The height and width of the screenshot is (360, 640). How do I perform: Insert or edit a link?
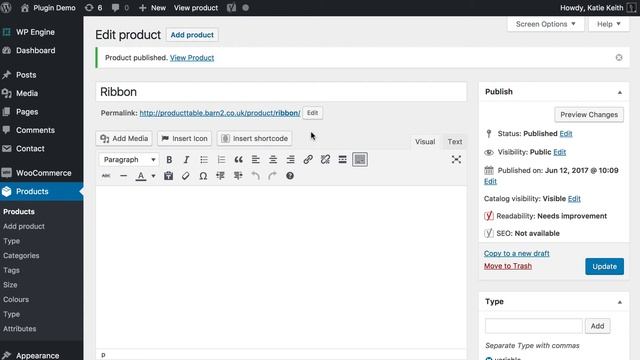tap(308, 160)
